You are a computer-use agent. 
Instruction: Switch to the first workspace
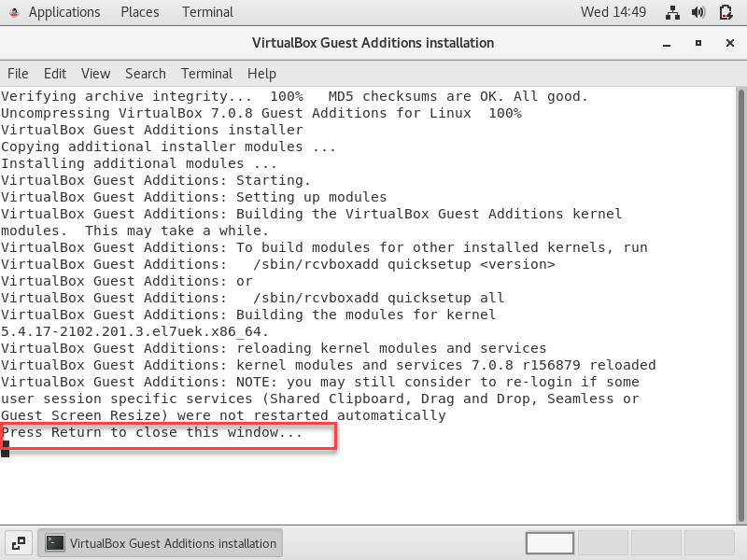coord(550,542)
